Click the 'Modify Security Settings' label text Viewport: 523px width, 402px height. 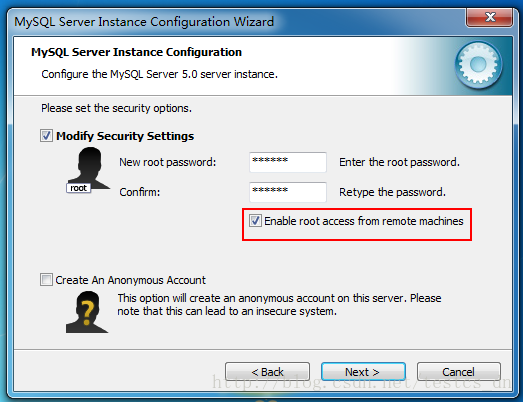pyautogui.click(x=125, y=136)
